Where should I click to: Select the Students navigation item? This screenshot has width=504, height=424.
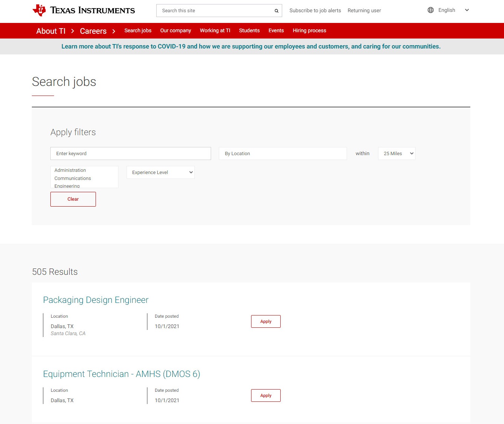click(x=249, y=31)
